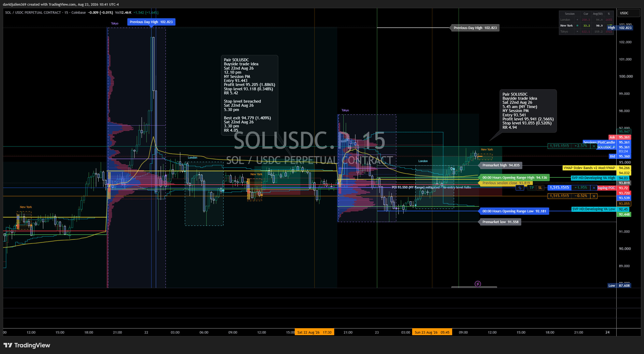The image size is (644, 354).
Task: Click the Premarket high 94.835 label
Action: tap(501, 165)
